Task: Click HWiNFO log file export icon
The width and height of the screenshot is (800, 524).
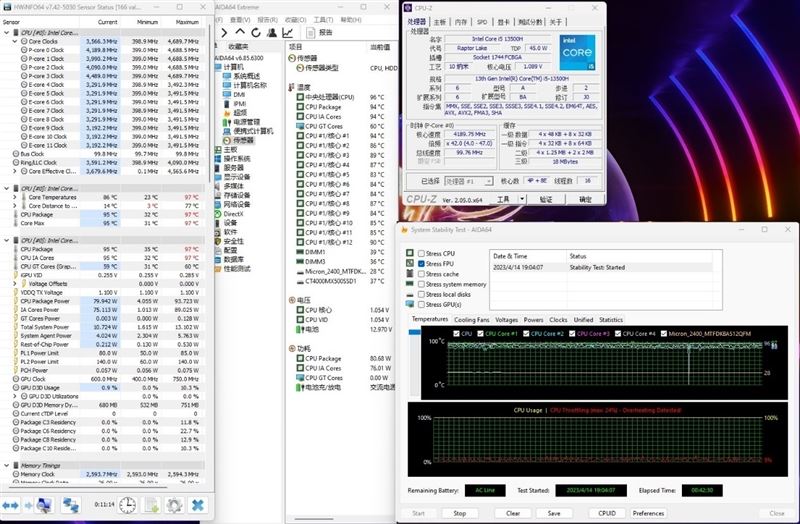Action: [152, 505]
